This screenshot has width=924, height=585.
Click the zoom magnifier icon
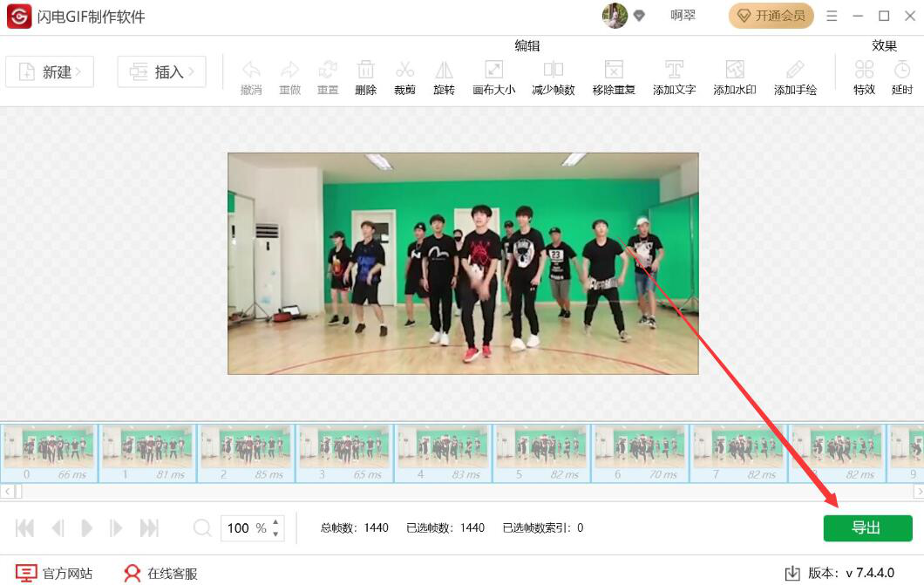click(x=202, y=527)
